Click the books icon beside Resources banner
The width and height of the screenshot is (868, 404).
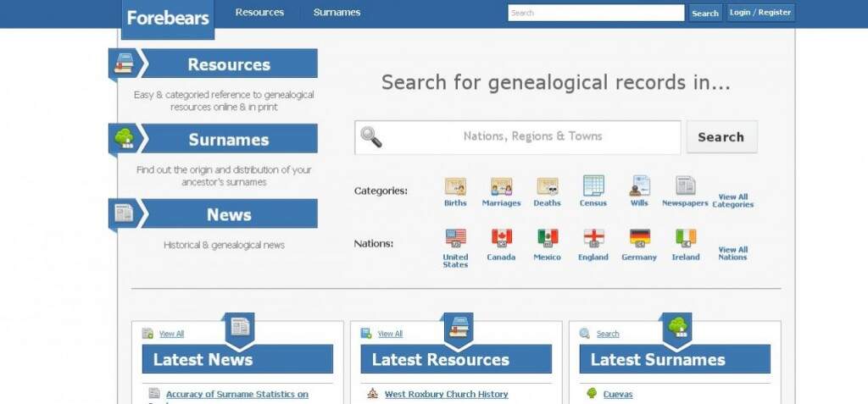(124, 63)
